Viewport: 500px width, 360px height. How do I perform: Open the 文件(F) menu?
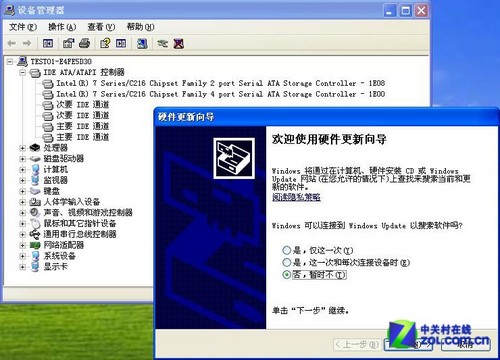pyautogui.click(x=23, y=27)
